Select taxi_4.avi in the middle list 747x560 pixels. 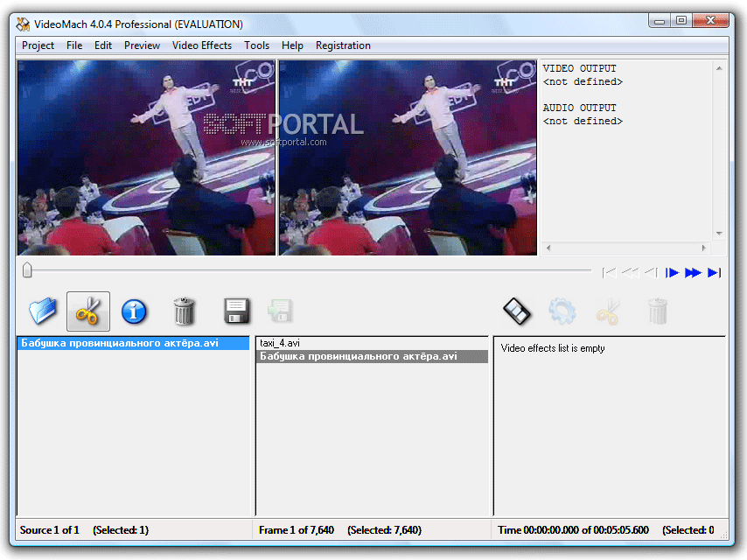tap(372, 343)
